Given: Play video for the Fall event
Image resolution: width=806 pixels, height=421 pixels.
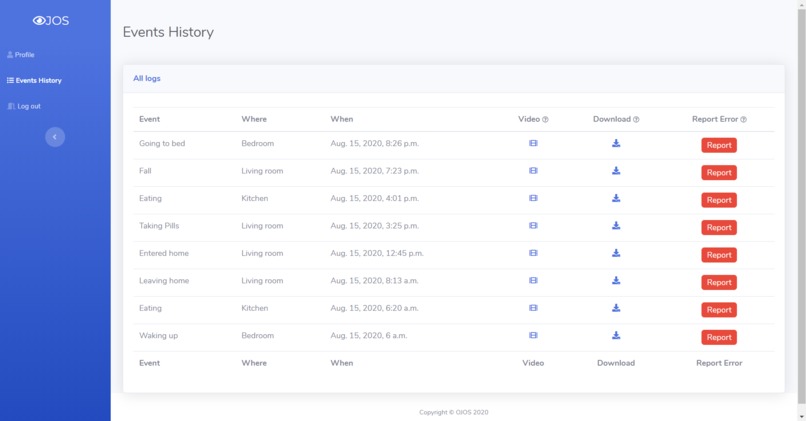Looking at the screenshot, I should click(x=533, y=171).
